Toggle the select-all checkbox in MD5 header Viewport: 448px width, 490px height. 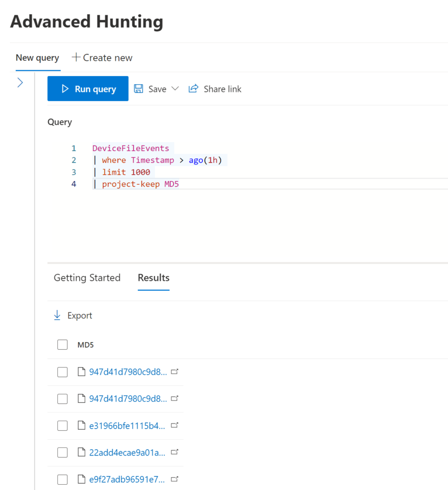[x=63, y=345]
